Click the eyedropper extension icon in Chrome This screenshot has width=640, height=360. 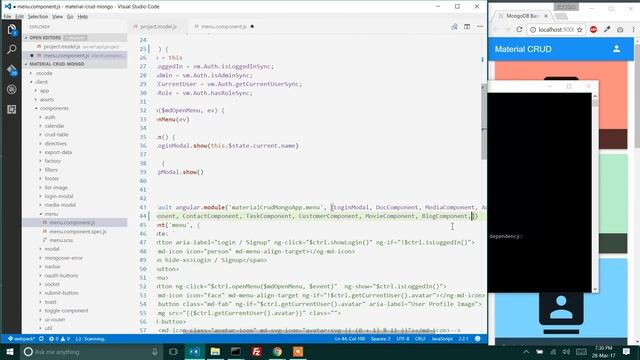(x=607, y=29)
